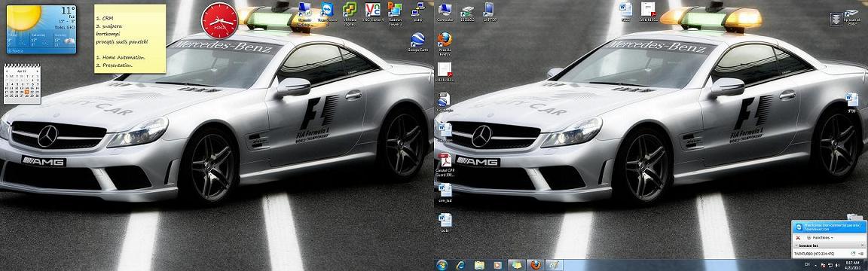Open the taskbar clock and date
The image size is (868, 271).
point(851,265)
